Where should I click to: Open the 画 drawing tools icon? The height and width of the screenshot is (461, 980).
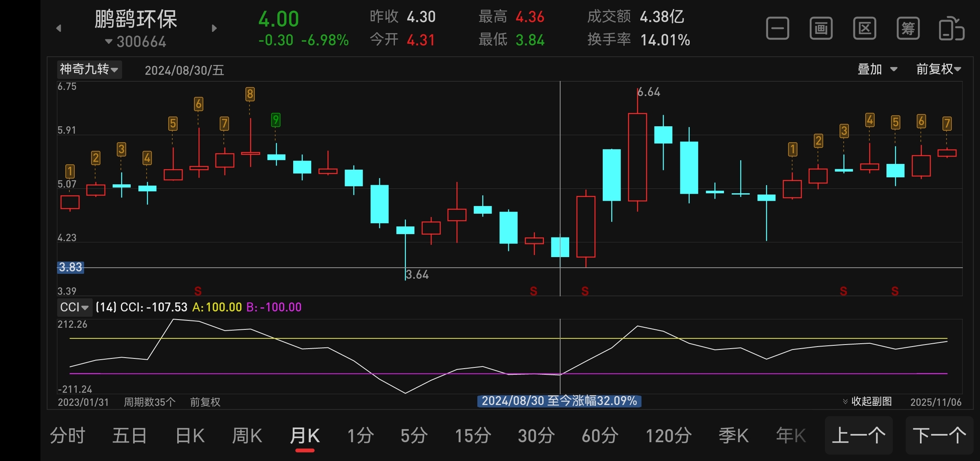click(821, 29)
